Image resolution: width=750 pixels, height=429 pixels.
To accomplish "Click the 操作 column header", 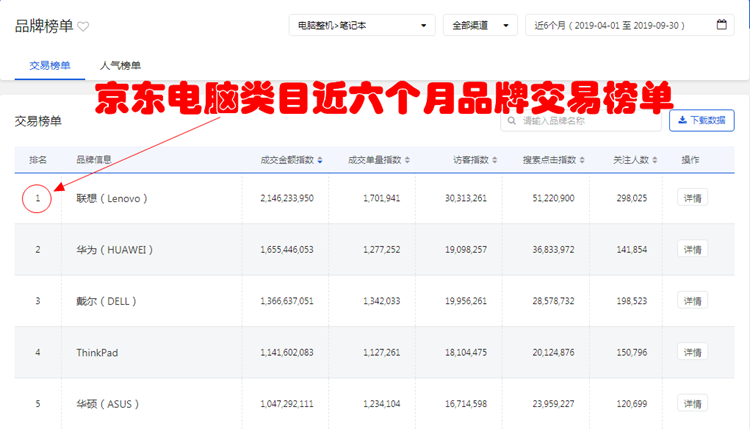I will click(x=690, y=160).
